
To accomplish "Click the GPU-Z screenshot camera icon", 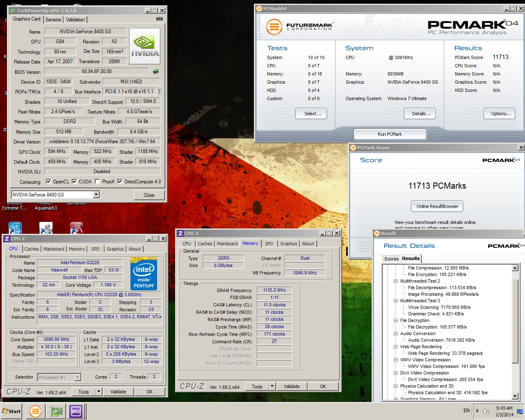I will coord(160,19).
